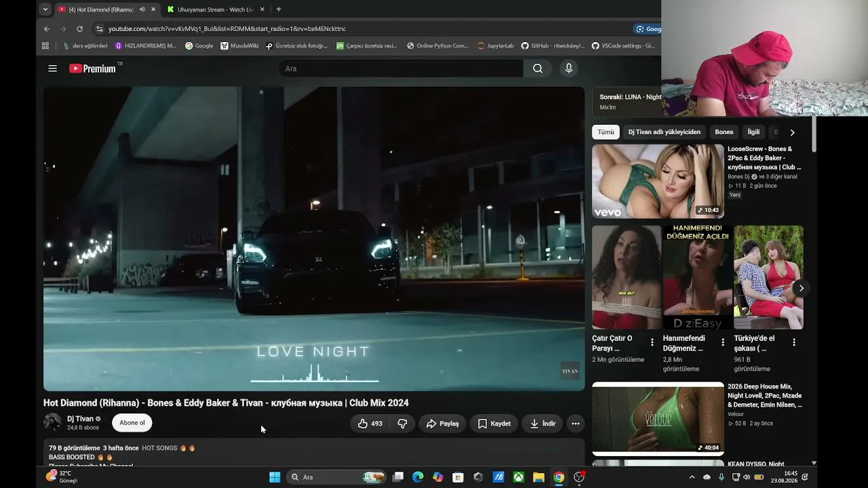This screenshot has width=868, height=488.
Task: Switch to Uhuryaman Stream browser tab
Action: pyautogui.click(x=216, y=9)
